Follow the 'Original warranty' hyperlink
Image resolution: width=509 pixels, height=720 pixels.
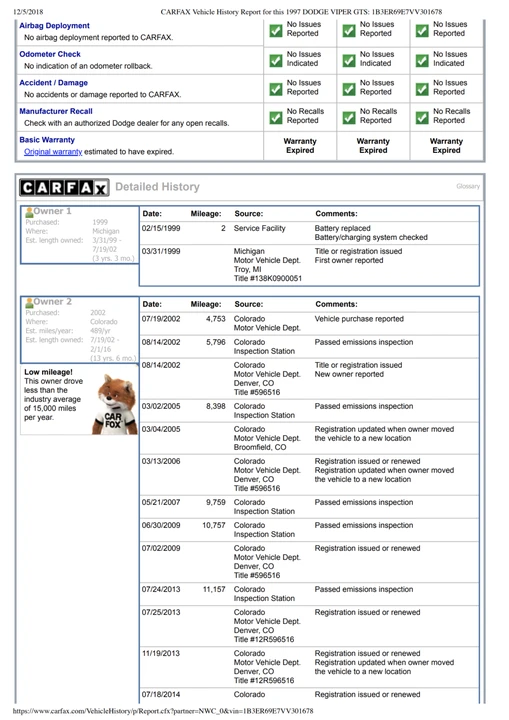53,152
